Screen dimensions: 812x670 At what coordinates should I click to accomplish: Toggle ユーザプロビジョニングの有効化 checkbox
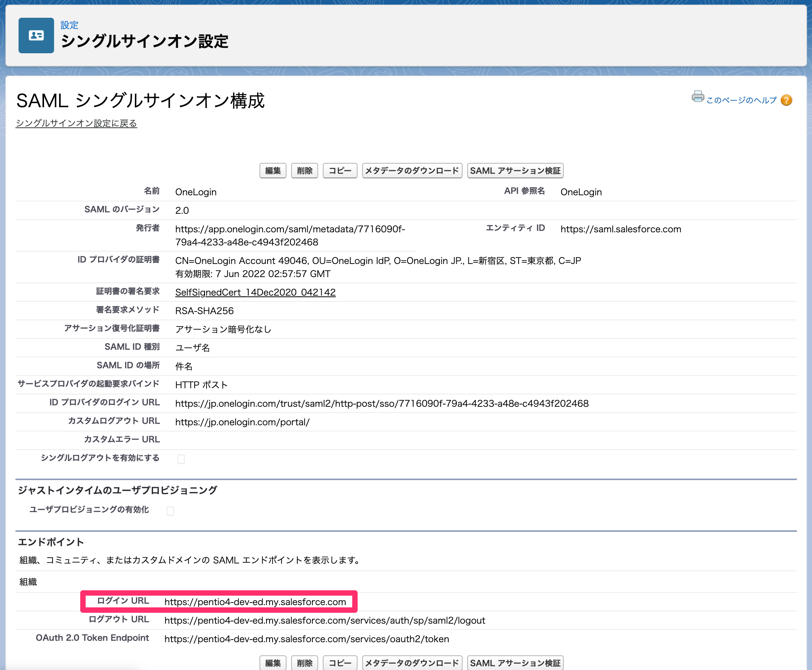point(170,511)
